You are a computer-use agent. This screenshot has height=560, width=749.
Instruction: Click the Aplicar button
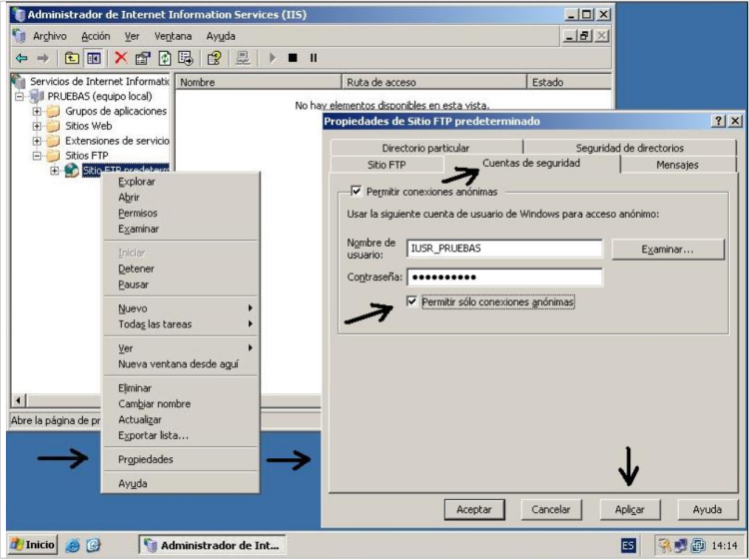(x=629, y=509)
